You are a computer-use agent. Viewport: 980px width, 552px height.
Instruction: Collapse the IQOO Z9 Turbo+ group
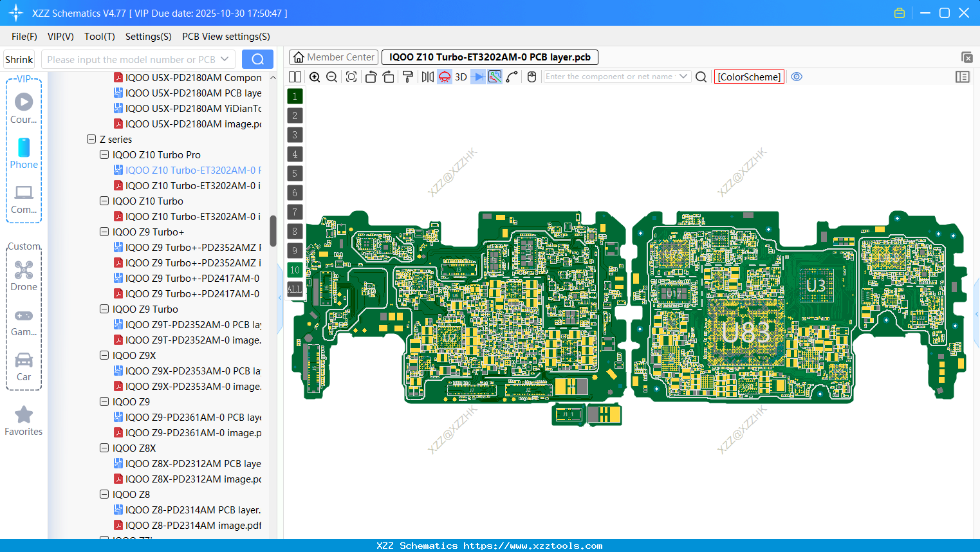tap(104, 232)
